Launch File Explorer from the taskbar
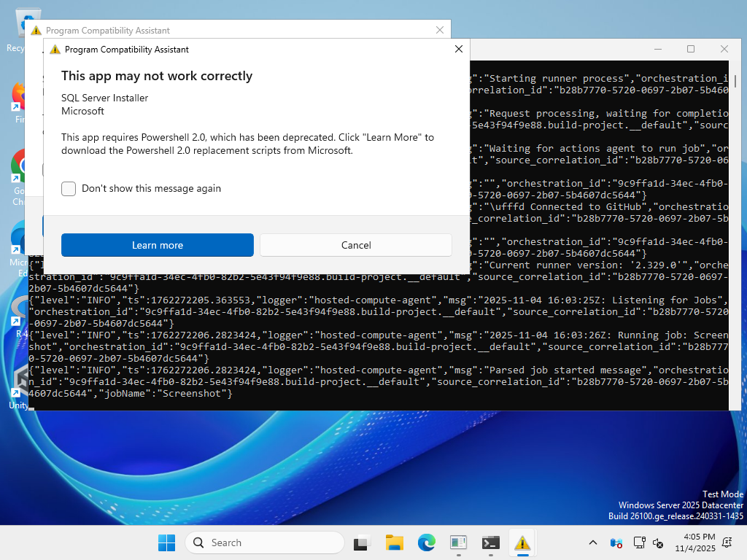The height and width of the screenshot is (560, 747). pos(394,542)
